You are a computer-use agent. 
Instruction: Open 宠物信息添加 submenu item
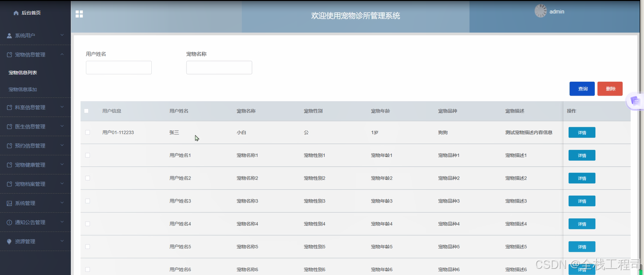coord(23,89)
